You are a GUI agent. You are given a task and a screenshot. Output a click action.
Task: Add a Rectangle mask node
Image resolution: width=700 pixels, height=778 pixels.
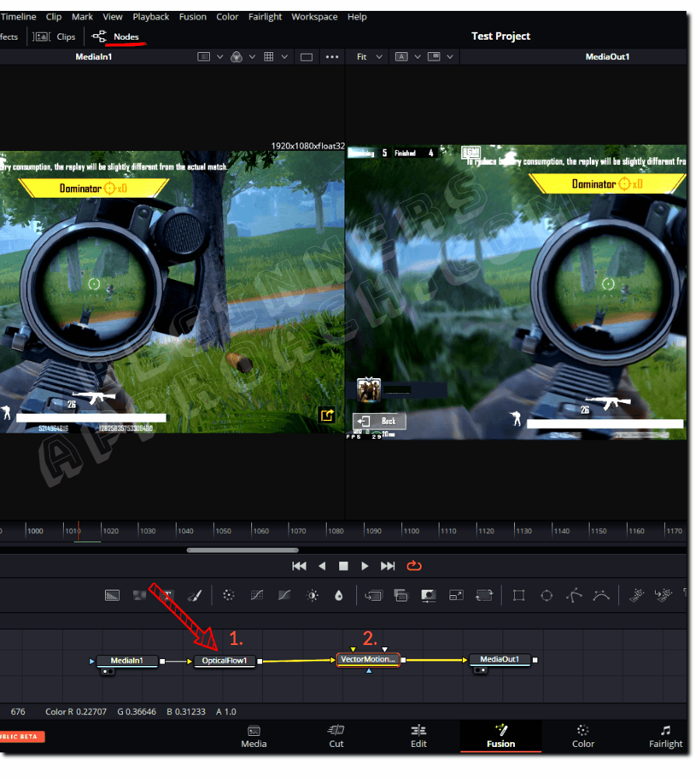click(x=518, y=595)
